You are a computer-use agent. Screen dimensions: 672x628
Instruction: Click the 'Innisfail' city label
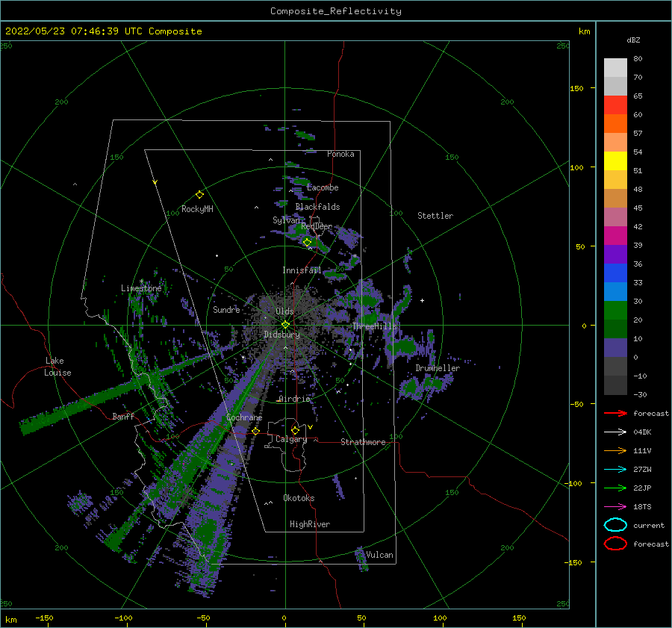coord(302,270)
